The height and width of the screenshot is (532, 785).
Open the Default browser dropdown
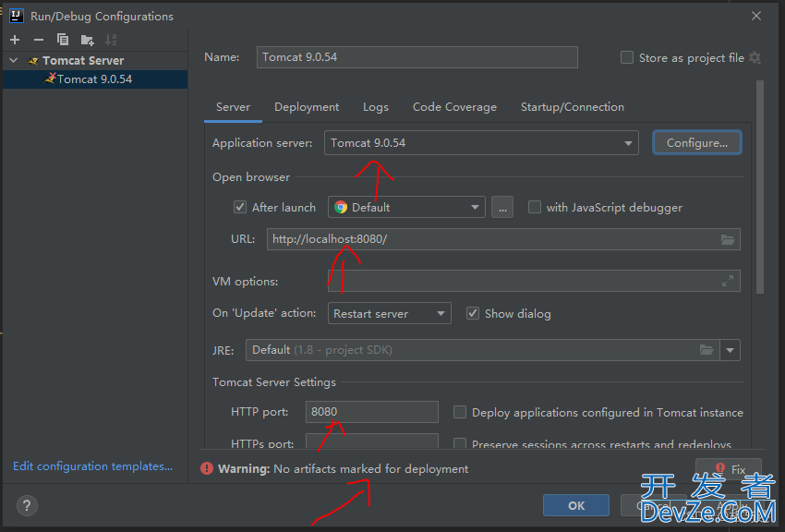[x=406, y=207]
